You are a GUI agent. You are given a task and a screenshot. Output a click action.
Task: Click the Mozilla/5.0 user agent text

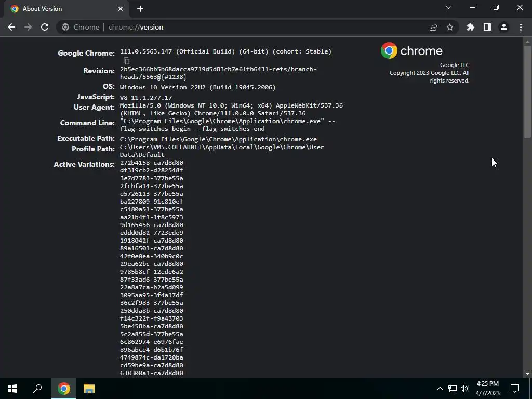231,109
